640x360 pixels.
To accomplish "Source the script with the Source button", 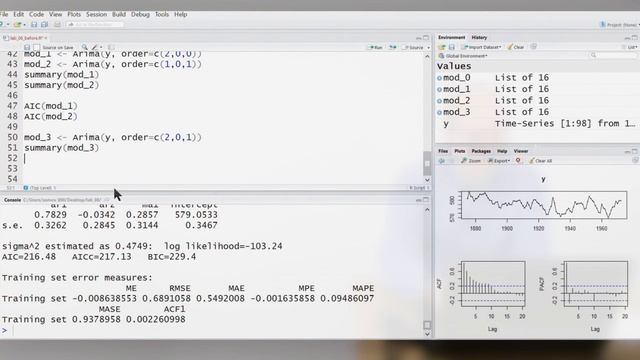I will pos(413,47).
